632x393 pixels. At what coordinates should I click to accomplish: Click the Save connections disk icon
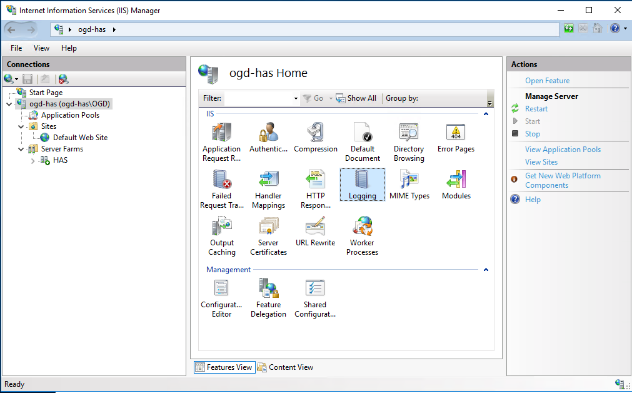27,79
